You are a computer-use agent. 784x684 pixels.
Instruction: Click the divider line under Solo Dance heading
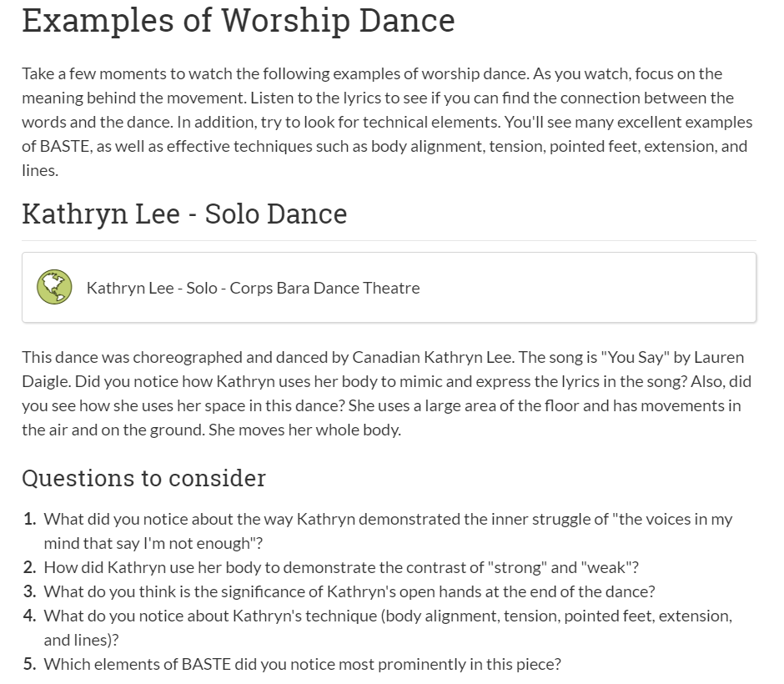[389, 240]
